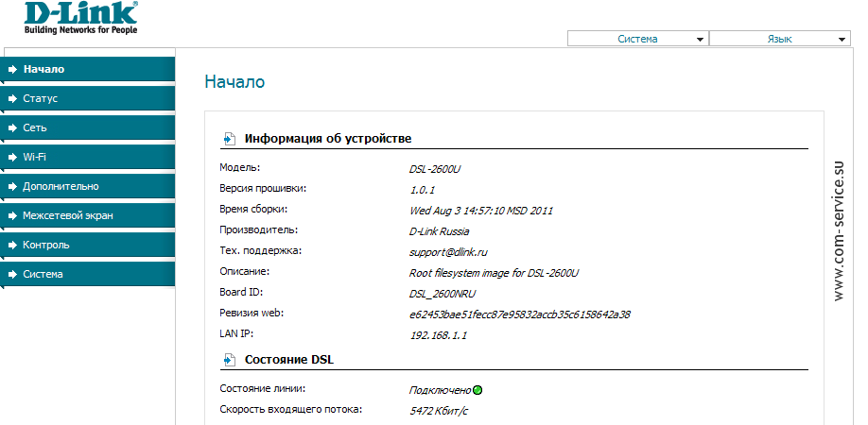Click arrow icon beside Сеть menu
Image resolution: width=868 pixels, height=425 pixels.
point(13,128)
